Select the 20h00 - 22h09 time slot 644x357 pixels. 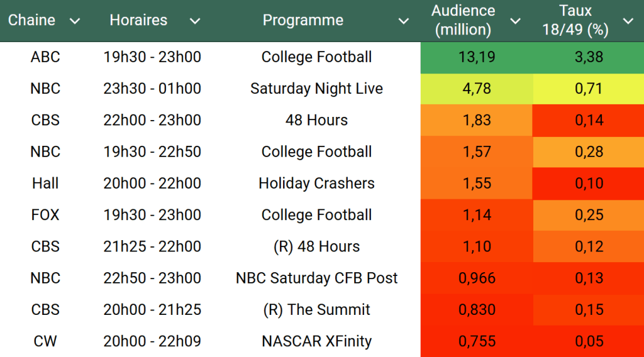[x=152, y=341]
